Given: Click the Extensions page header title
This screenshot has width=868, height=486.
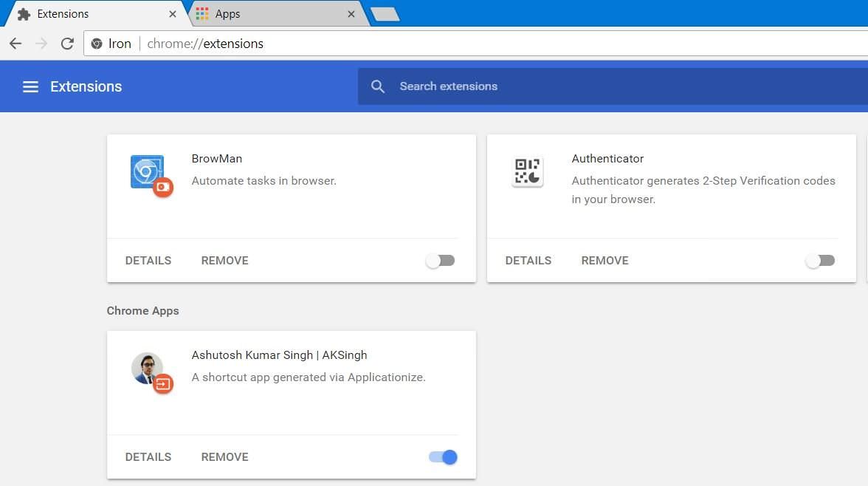Looking at the screenshot, I should 86,86.
